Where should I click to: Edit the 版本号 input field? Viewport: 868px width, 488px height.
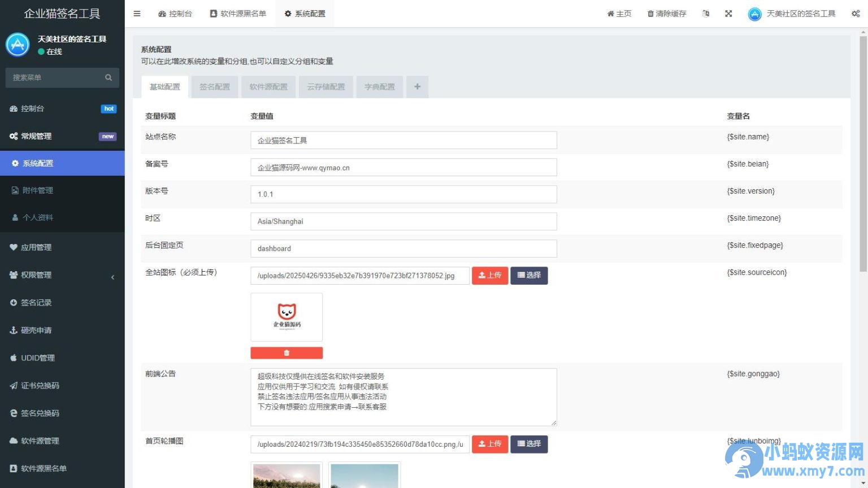403,194
